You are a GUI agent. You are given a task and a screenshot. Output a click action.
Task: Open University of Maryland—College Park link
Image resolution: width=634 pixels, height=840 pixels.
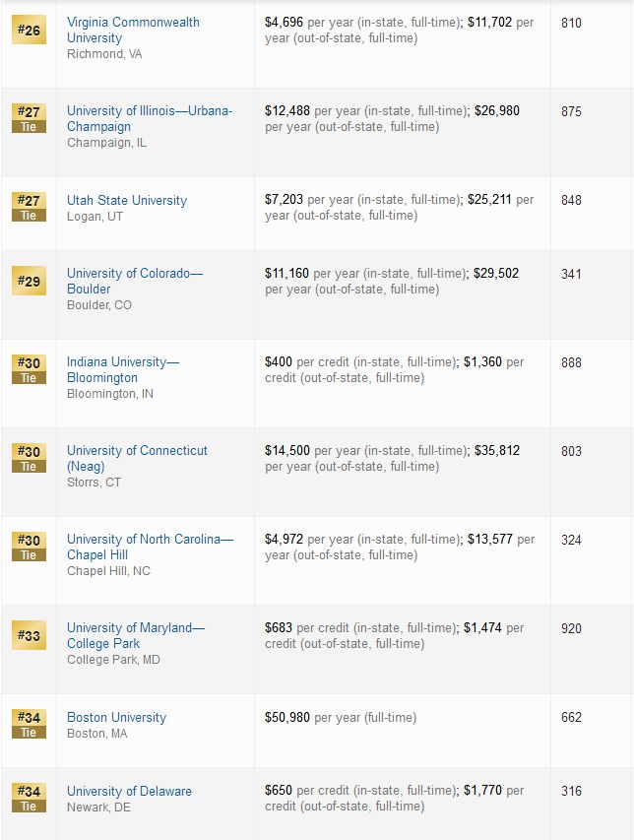coord(136,635)
